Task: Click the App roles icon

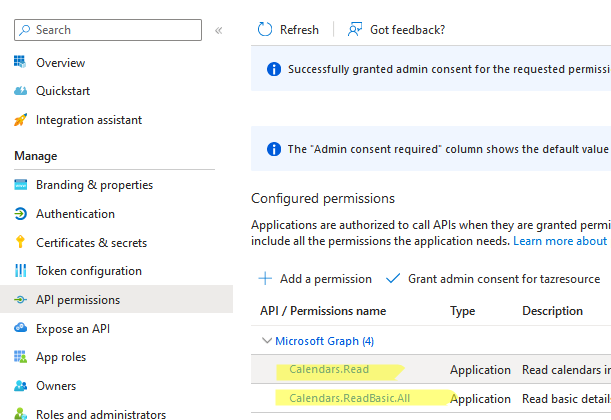Action: point(20,356)
